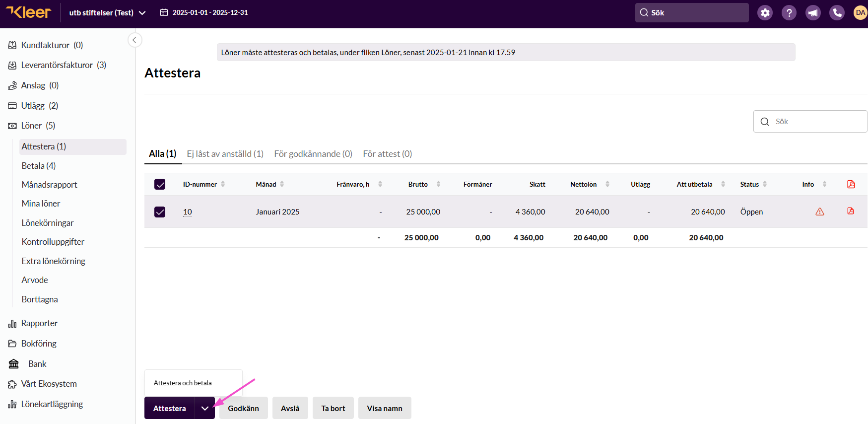Click the Lönekartläggning icon
The width and height of the screenshot is (868, 424).
pos(12,404)
